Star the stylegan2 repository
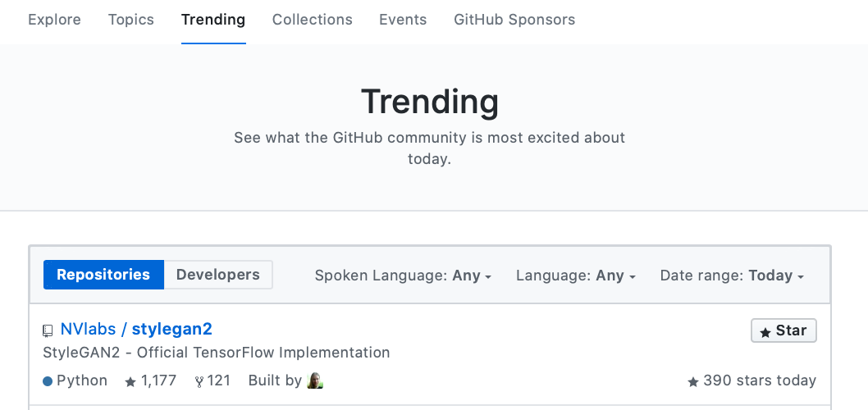The width and height of the screenshot is (868, 410). [x=783, y=331]
